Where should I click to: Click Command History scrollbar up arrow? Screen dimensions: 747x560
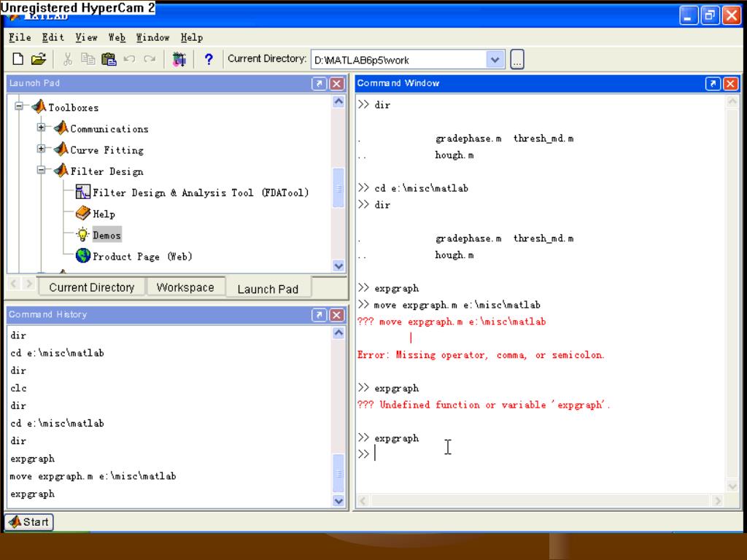point(338,332)
